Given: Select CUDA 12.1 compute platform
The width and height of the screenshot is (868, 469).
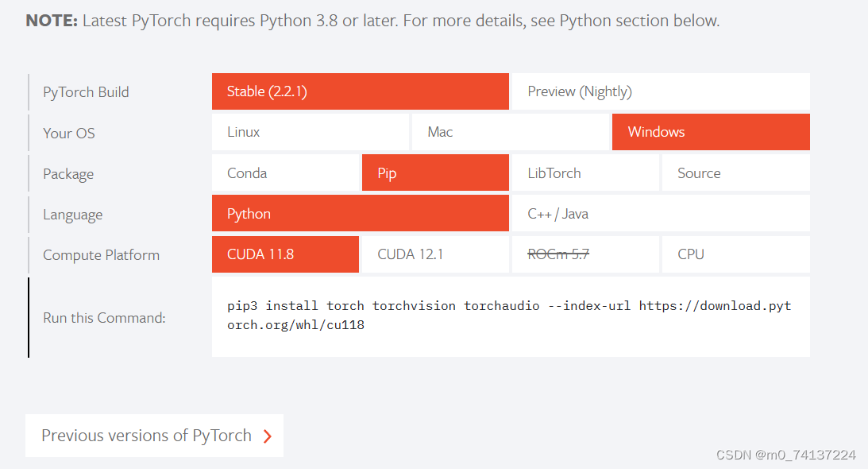Looking at the screenshot, I should point(435,254).
